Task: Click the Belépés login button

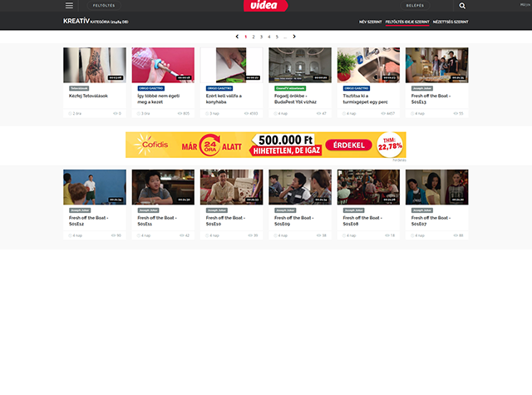Action: pos(415,6)
